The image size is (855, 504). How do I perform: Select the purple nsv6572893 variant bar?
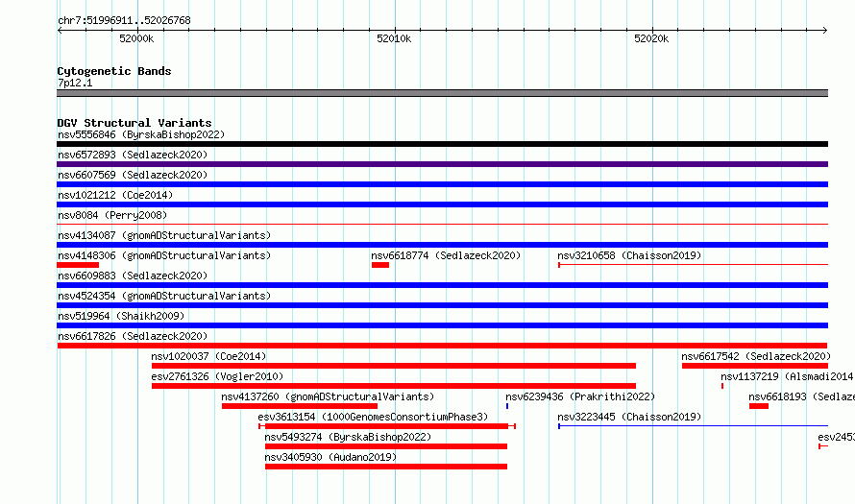(442, 164)
